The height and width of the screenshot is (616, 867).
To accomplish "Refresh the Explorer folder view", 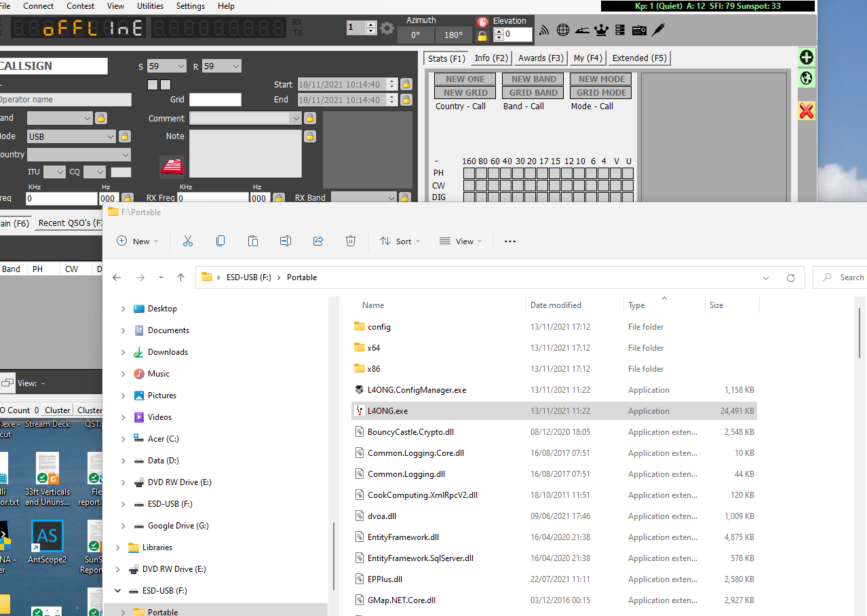I will pos(790,277).
